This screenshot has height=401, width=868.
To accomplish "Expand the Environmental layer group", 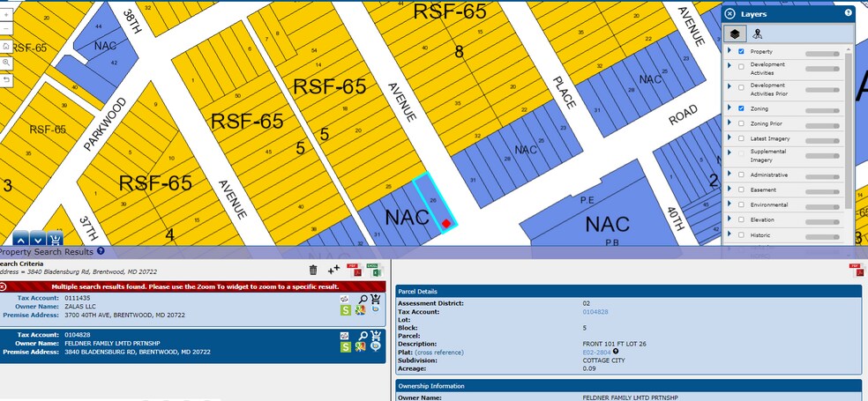I will coord(730,204).
